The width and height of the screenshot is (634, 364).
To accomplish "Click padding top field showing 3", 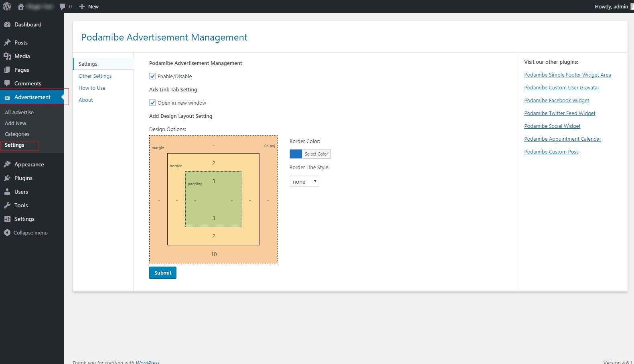I will pyautogui.click(x=214, y=181).
